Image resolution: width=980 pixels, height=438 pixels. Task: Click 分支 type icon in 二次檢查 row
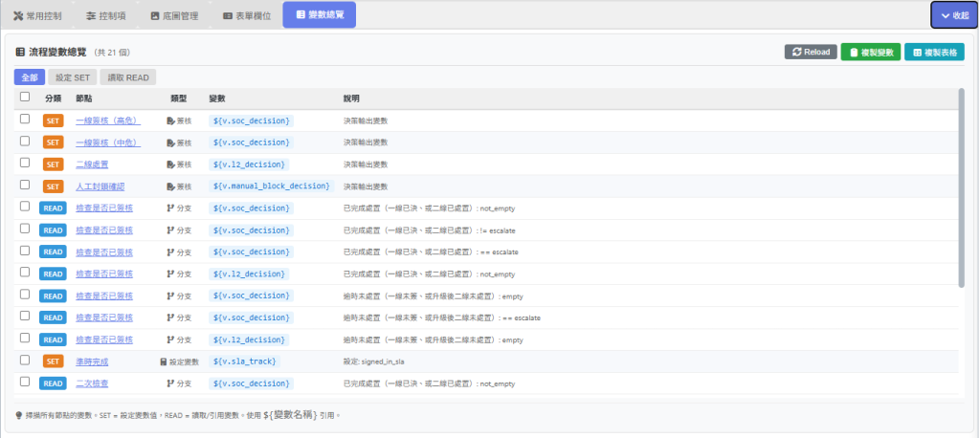pos(170,383)
